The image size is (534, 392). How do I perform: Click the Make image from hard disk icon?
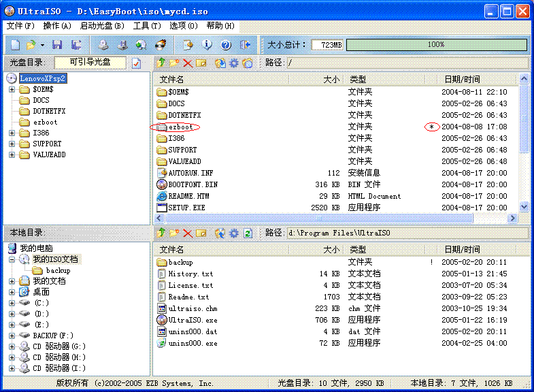tap(122, 45)
